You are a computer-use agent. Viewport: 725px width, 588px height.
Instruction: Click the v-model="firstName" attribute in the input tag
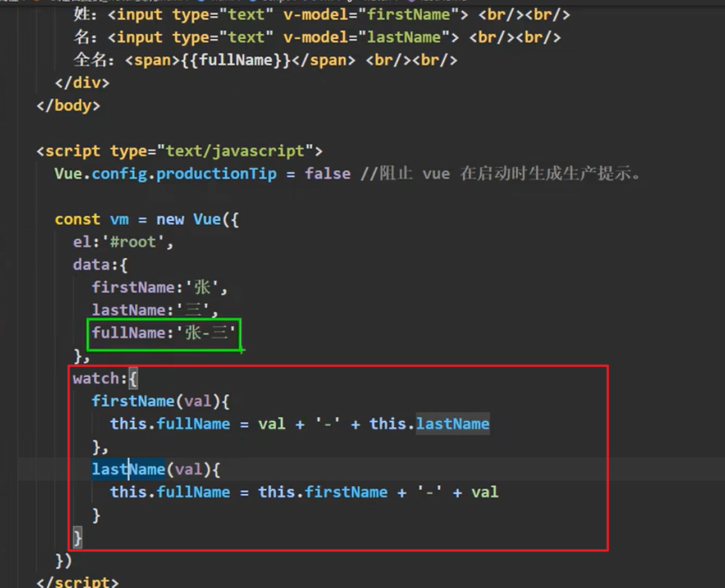click(371, 15)
